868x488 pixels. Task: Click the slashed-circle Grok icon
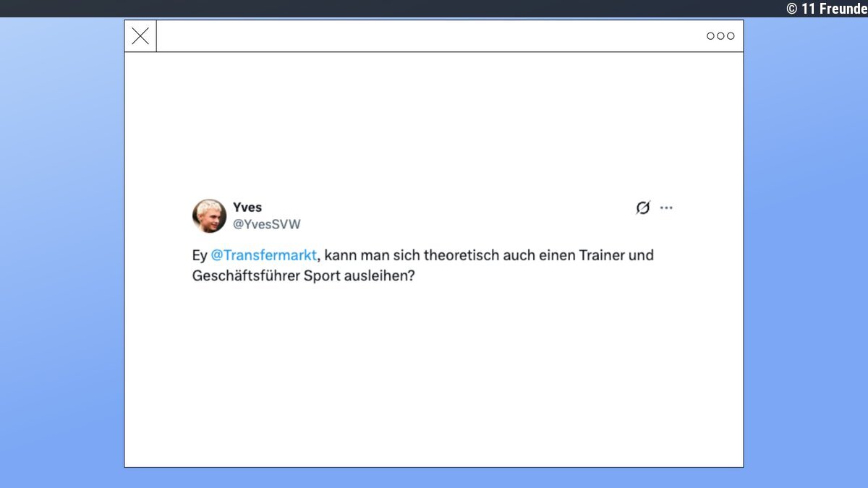642,208
